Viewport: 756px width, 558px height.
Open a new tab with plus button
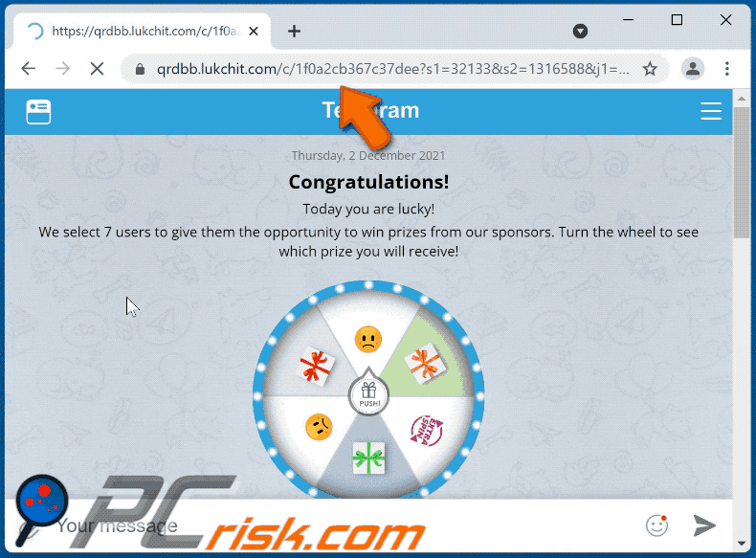point(294,32)
